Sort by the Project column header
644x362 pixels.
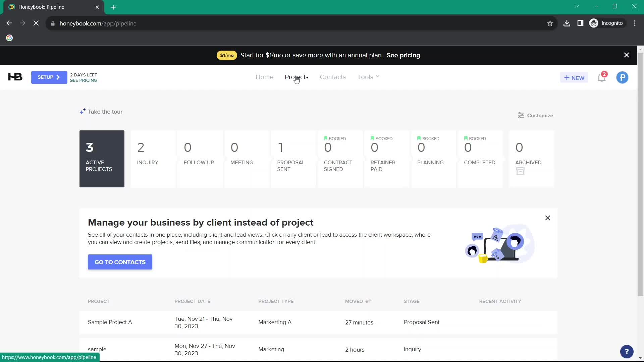(x=99, y=301)
